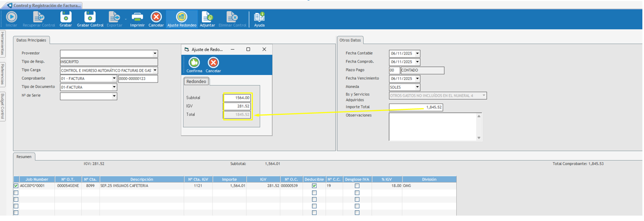Open the Budget Control side panel
Screen dimensions: 644x221
[3, 106]
